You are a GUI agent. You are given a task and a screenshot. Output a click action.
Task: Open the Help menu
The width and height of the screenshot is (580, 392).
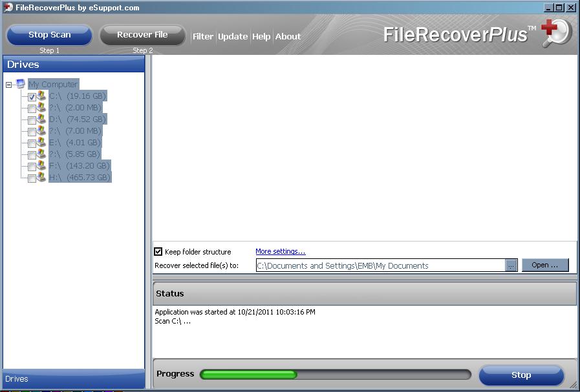click(x=261, y=37)
